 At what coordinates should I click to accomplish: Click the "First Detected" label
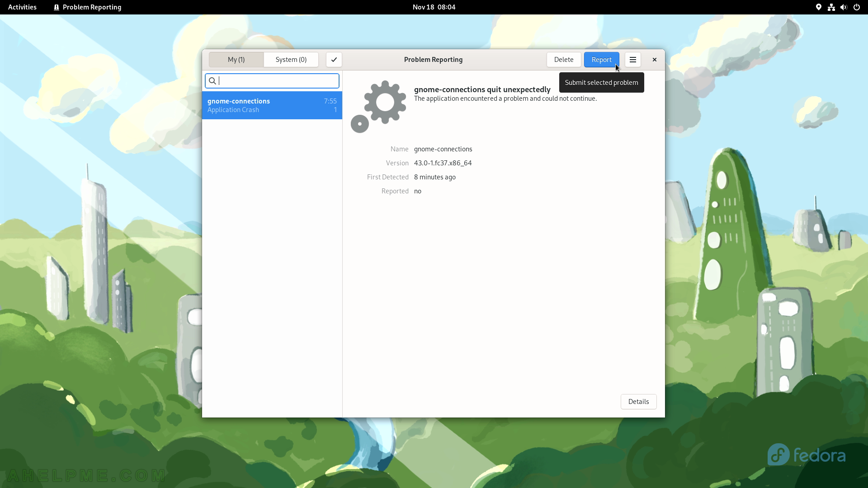pos(387,177)
